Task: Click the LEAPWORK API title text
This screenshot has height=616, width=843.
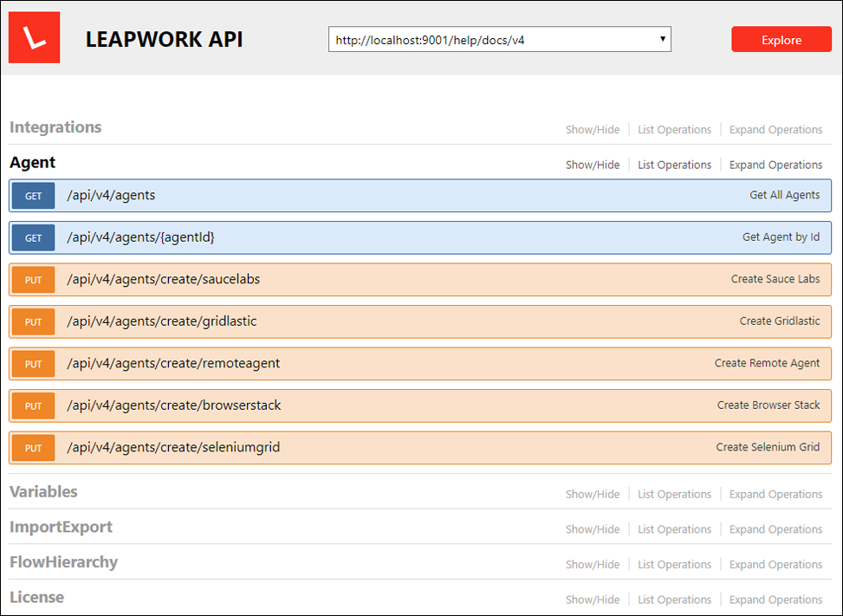Action: pos(164,39)
